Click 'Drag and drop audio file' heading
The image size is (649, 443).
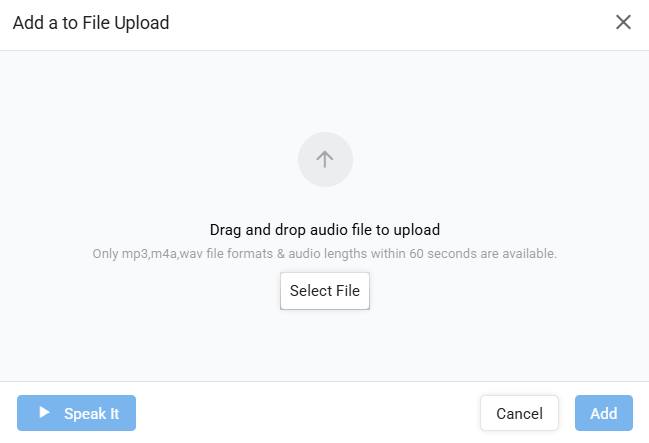point(325,229)
